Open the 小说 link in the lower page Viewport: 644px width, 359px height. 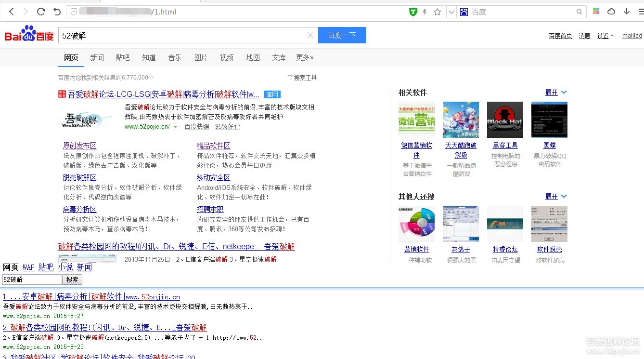(65, 267)
